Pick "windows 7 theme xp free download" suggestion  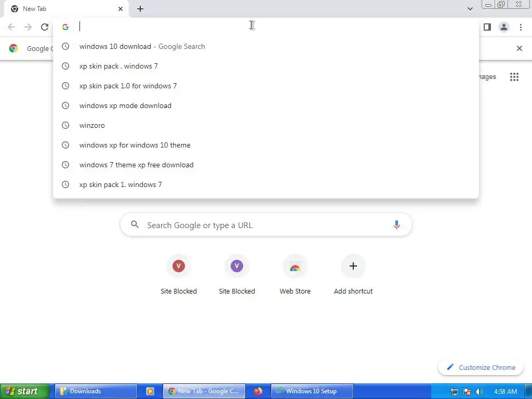(x=266, y=165)
